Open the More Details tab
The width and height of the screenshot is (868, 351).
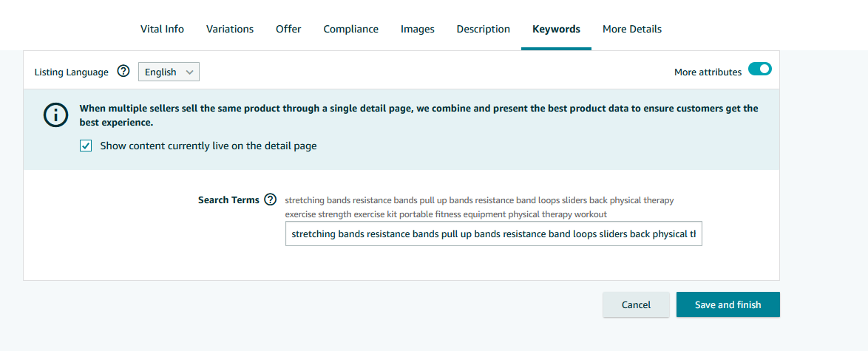pyautogui.click(x=632, y=30)
